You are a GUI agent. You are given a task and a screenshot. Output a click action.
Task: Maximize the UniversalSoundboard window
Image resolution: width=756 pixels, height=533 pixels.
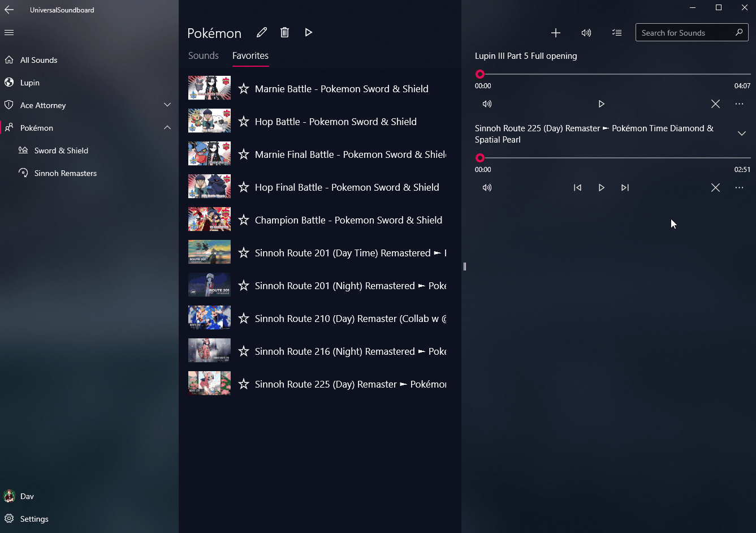tap(719, 7)
